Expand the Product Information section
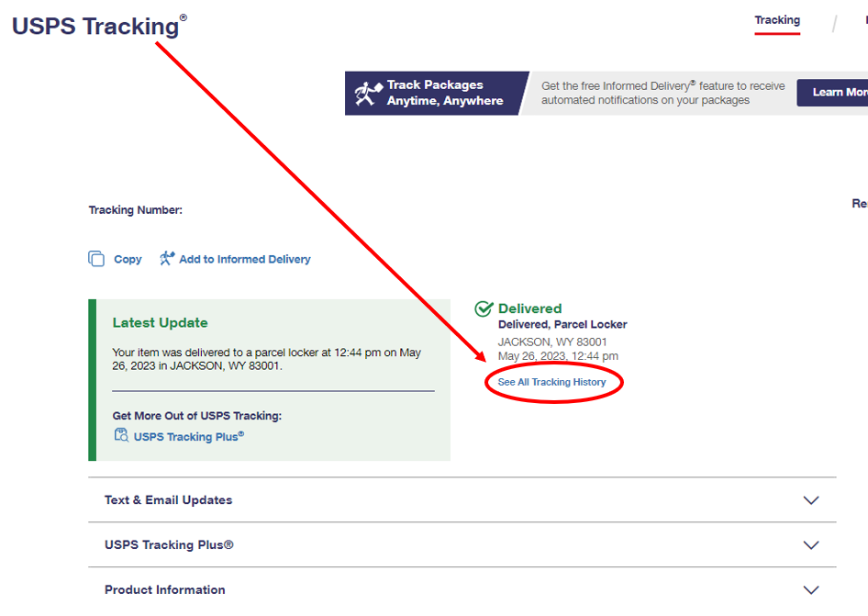This screenshot has width=868, height=616. (x=462, y=590)
